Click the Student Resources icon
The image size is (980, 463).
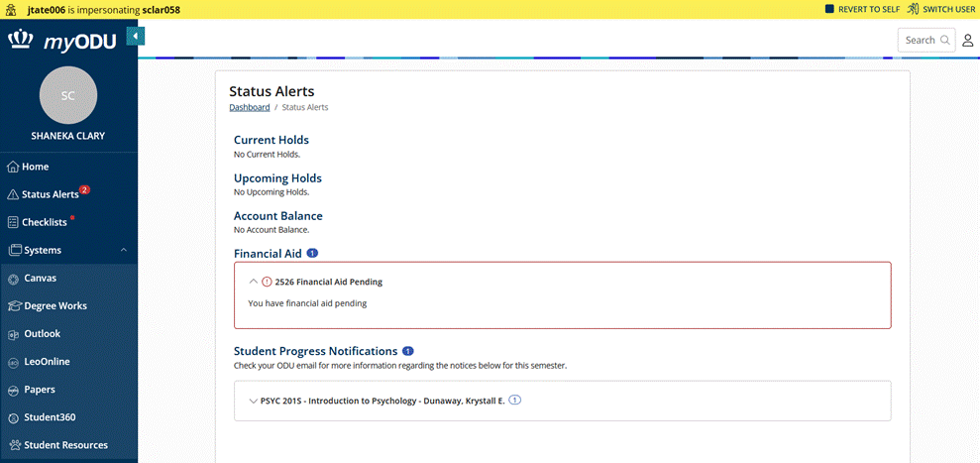pos(14,445)
